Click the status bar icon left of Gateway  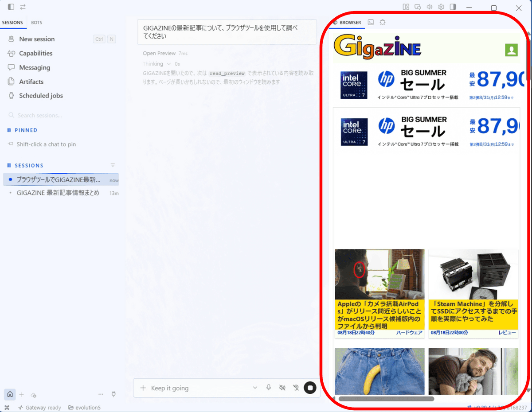[7, 408]
